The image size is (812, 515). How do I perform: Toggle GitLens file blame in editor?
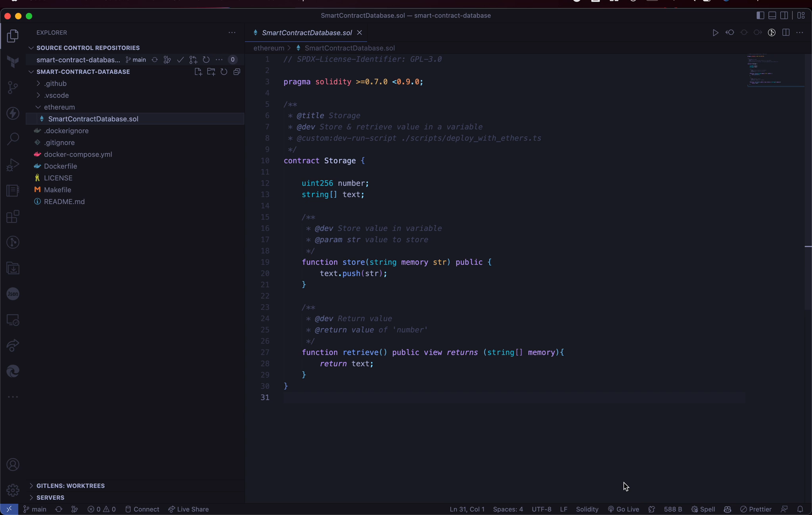tap(772, 33)
